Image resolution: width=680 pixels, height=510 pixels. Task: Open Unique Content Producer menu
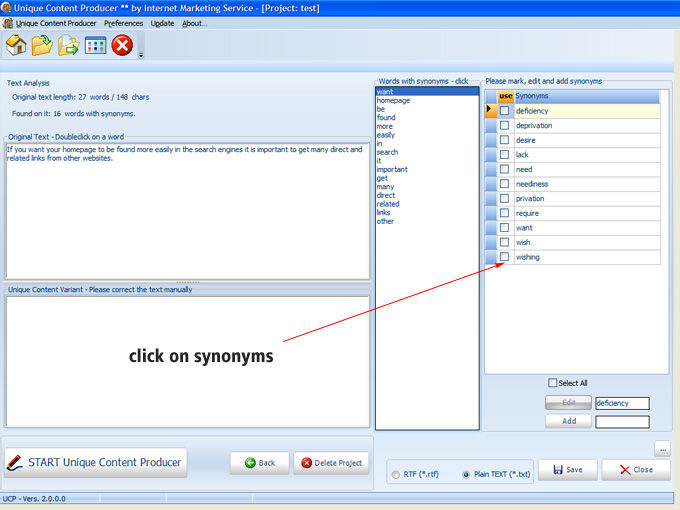(x=56, y=23)
